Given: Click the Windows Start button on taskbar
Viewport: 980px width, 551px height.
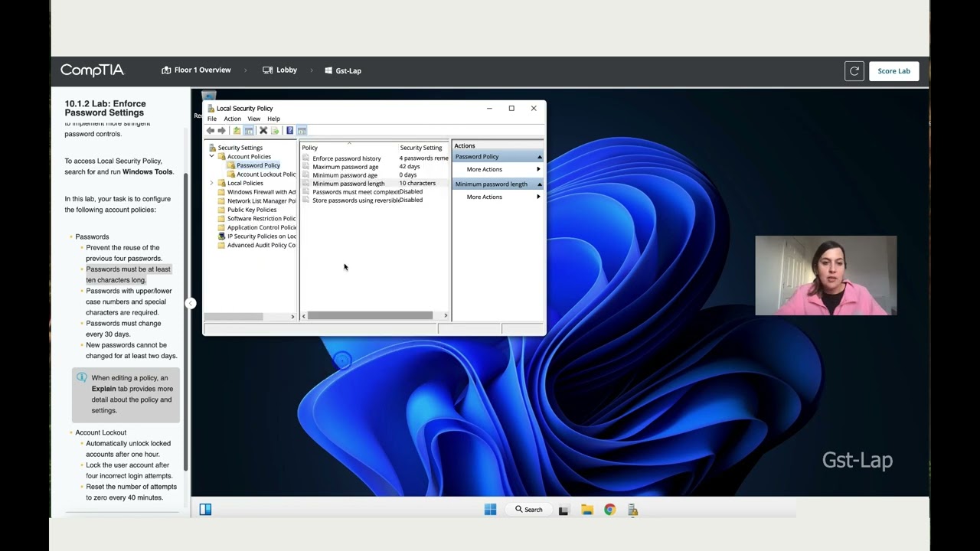Looking at the screenshot, I should pos(490,510).
